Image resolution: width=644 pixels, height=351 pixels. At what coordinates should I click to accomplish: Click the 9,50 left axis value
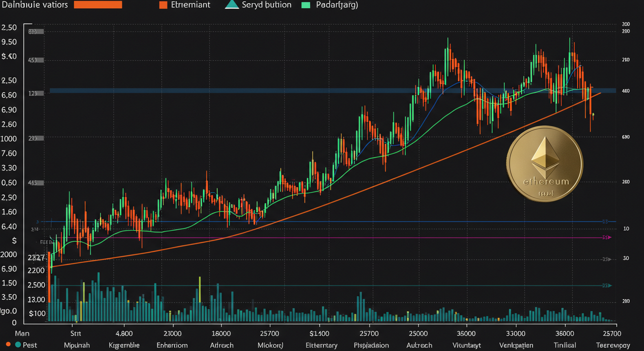(x=9, y=42)
